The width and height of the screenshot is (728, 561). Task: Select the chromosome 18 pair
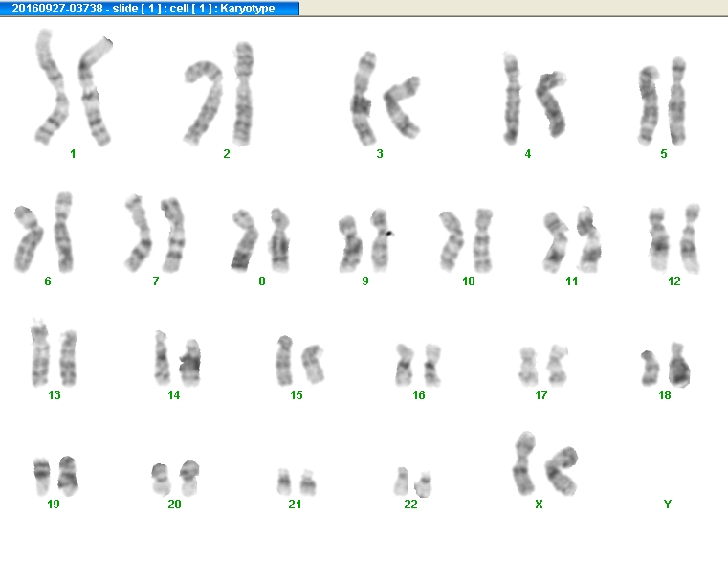(666, 365)
